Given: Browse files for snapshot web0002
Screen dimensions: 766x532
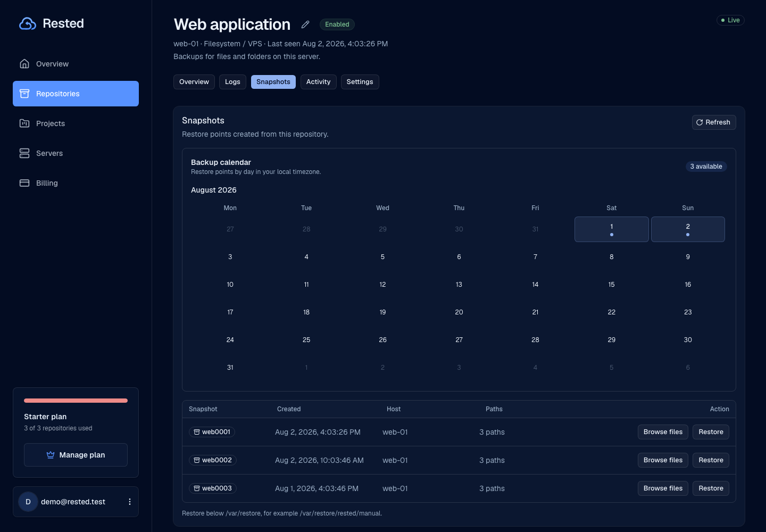Looking at the screenshot, I should [x=663, y=460].
